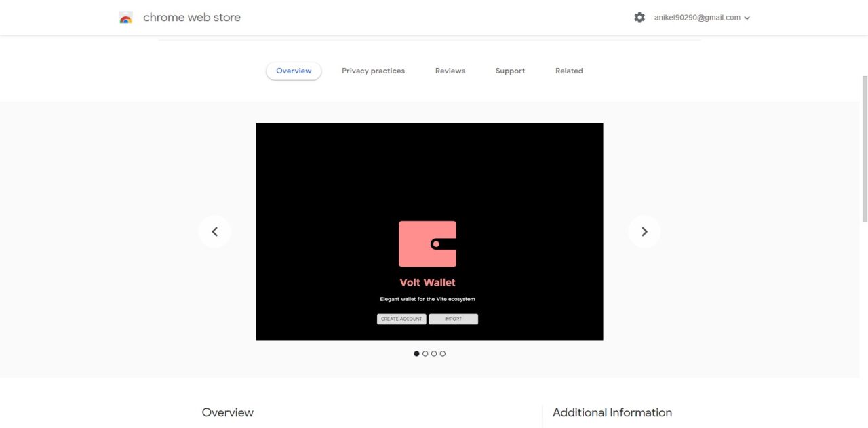Open settings via the gear icon
Screen dimensions: 868x428
tap(639, 18)
